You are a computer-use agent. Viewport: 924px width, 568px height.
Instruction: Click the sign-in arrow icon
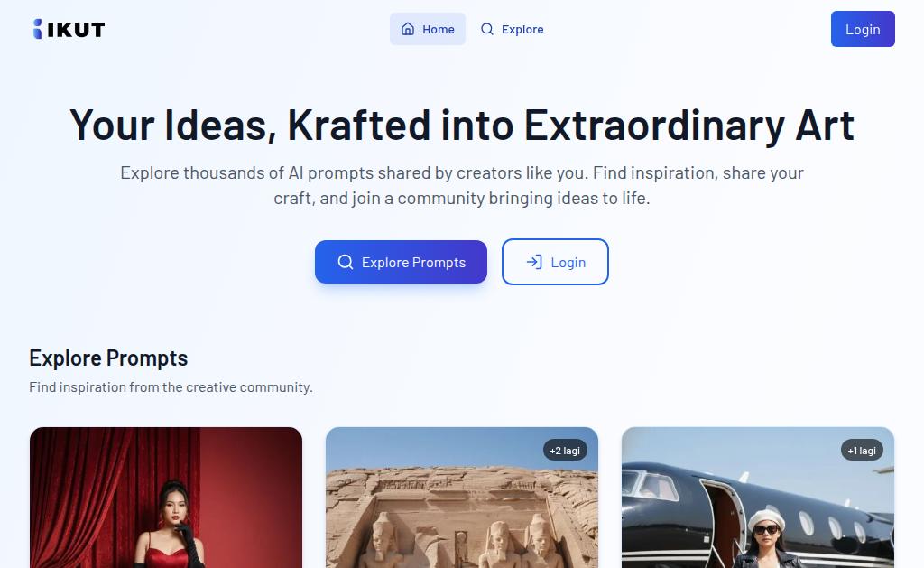pos(534,262)
